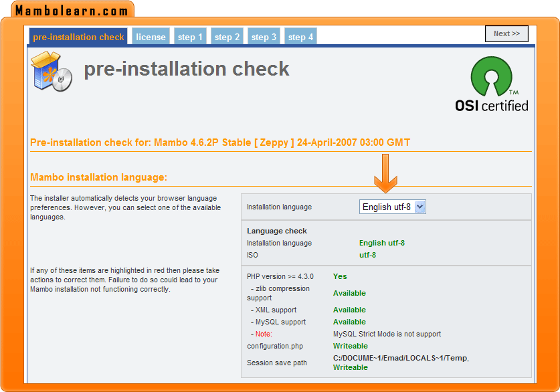Image resolution: width=560 pixels, height=392 pixels.
Task: Click 'configuration.php' label
Action: click(x=274, y=346)
